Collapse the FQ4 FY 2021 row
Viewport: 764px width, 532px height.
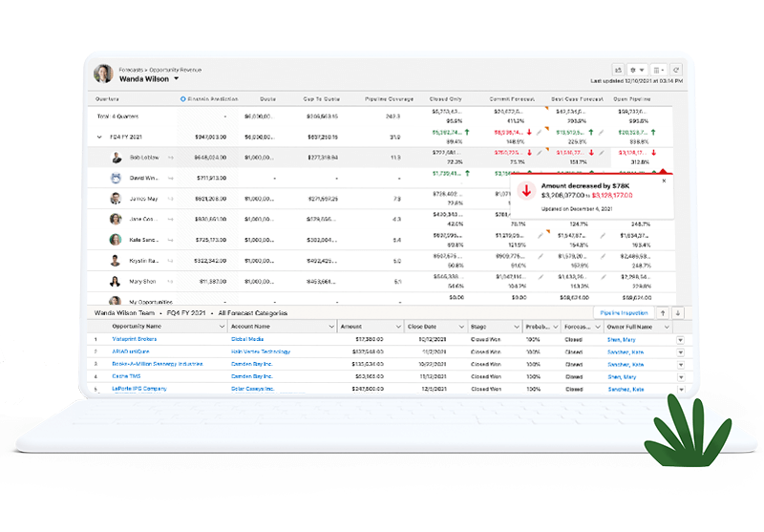click(99, 137)
